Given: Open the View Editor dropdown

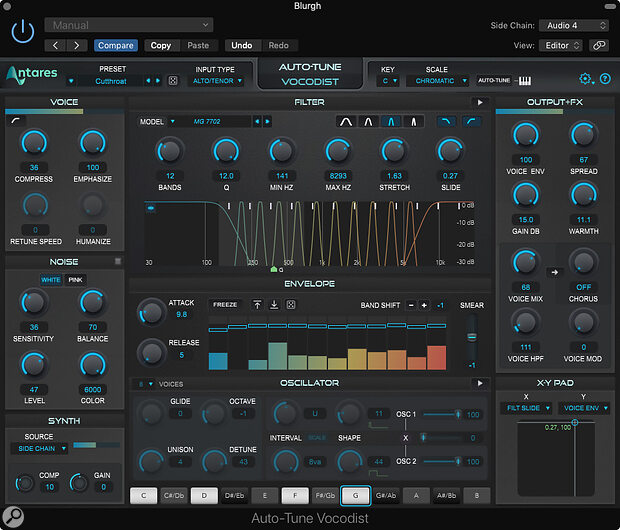Looking at the screenshot, I should [562, 45].
